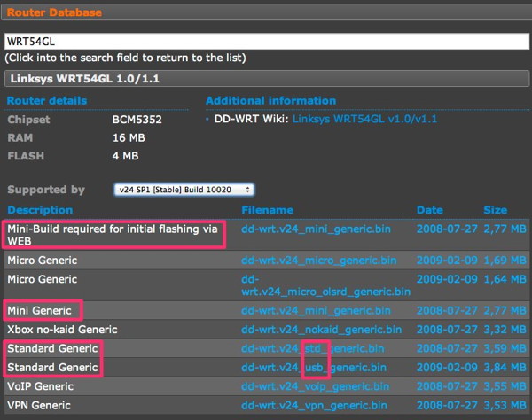Screen dimensions: 532x420
Task: Click the 3,55 MB size value
Action: tap(505, 386)
